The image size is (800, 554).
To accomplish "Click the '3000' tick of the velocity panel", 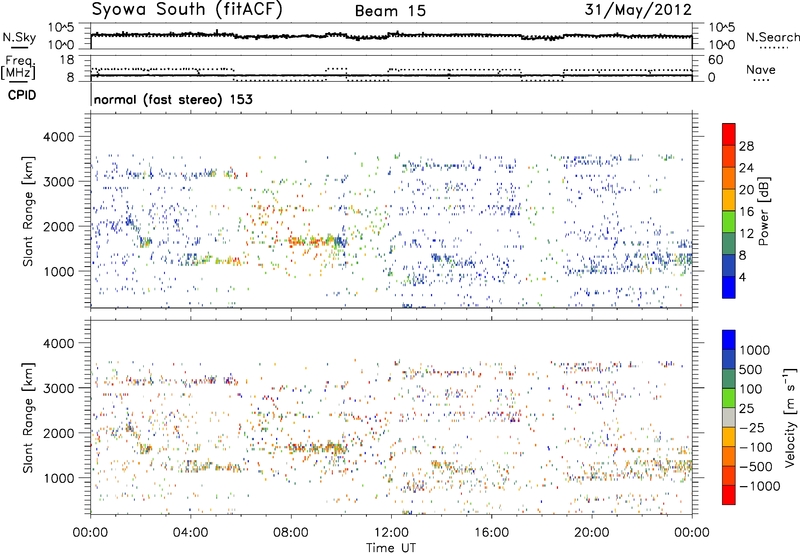I will (58, 388).
